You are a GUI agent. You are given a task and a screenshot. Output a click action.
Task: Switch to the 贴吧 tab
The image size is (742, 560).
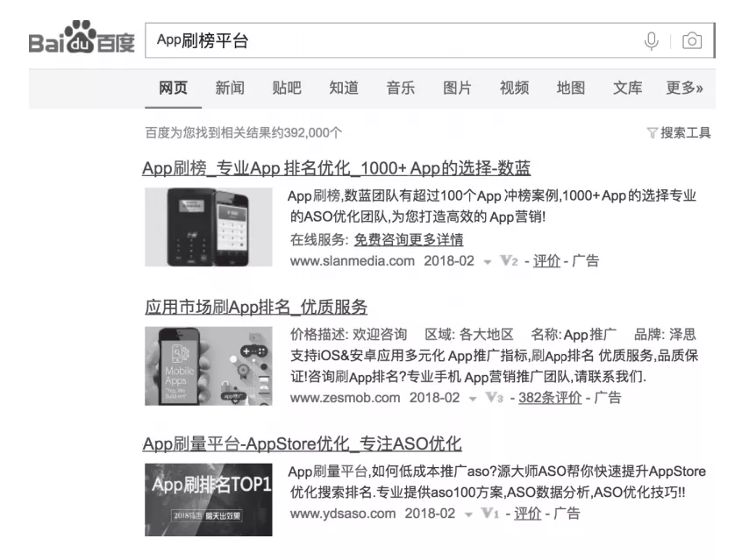[287, 88]
